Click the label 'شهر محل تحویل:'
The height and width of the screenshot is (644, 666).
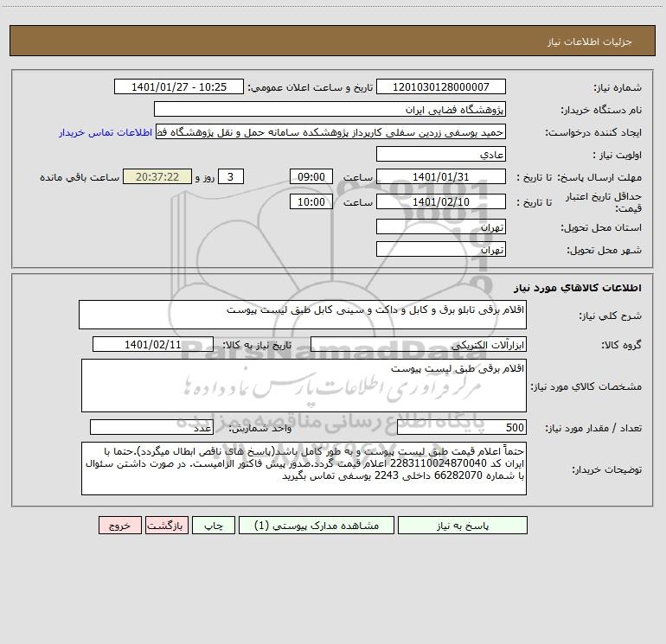tap(604, 250)
